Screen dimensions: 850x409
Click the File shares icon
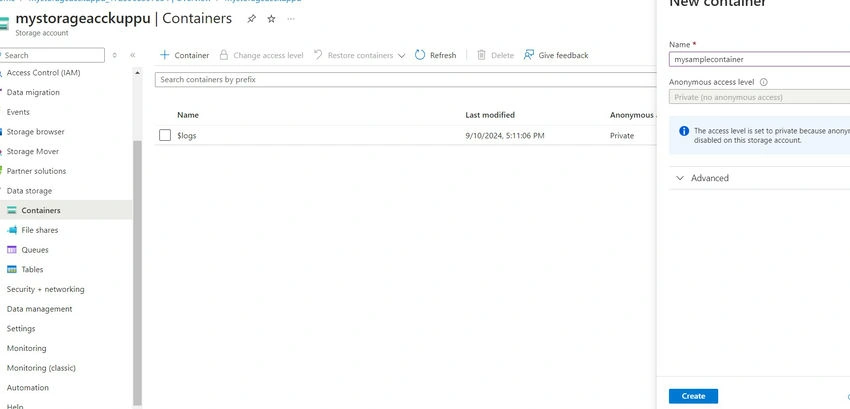click(x=12, y=230)
